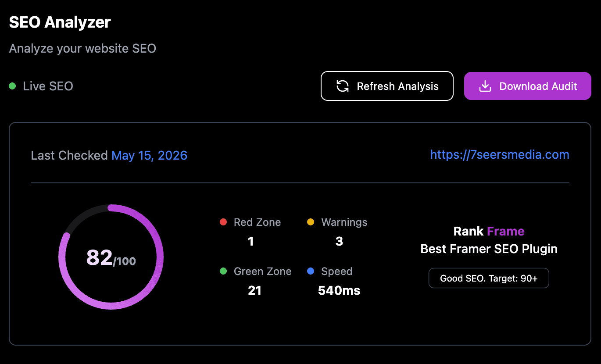This screenshot has height=364, width=601.
Task: Click the Green Zone count 21
Action: [x=254, y=290]
